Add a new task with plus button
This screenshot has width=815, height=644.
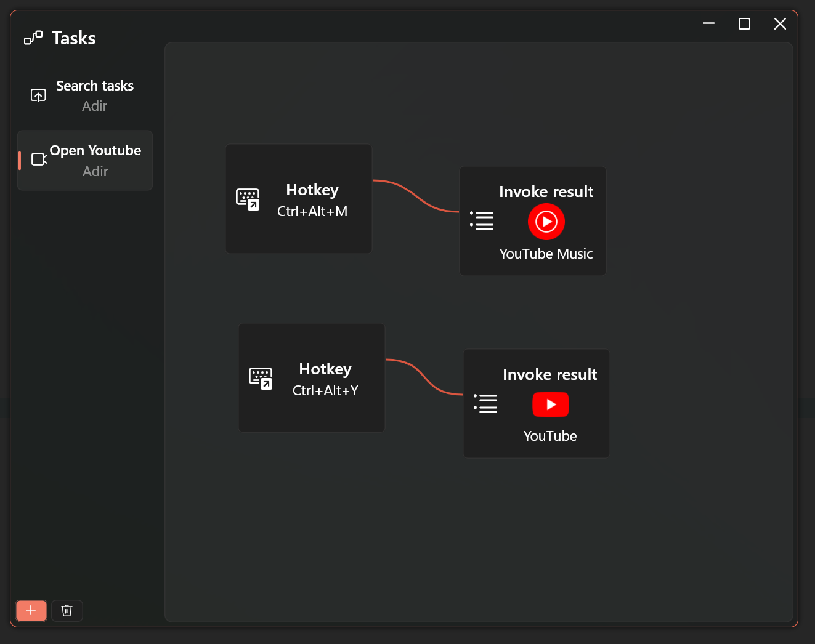(x=31, y=610)
